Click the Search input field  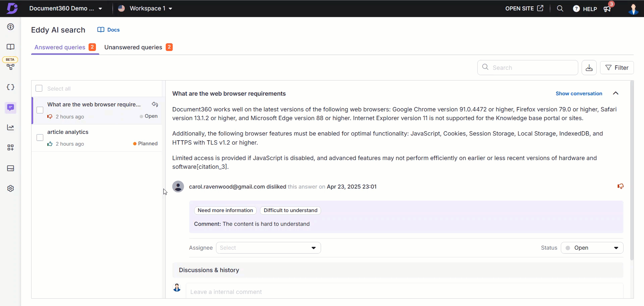528,67
